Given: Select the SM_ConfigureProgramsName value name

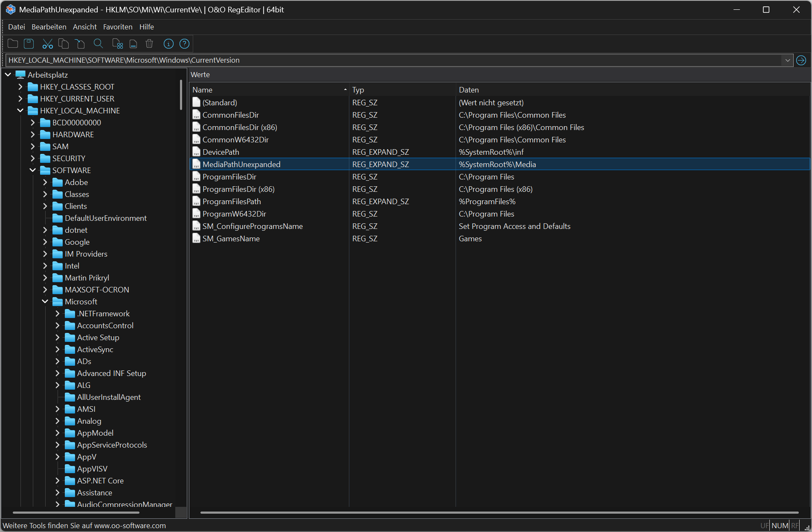Looking at the screenshot, I should pyautogui.click(x=252, y=226).
